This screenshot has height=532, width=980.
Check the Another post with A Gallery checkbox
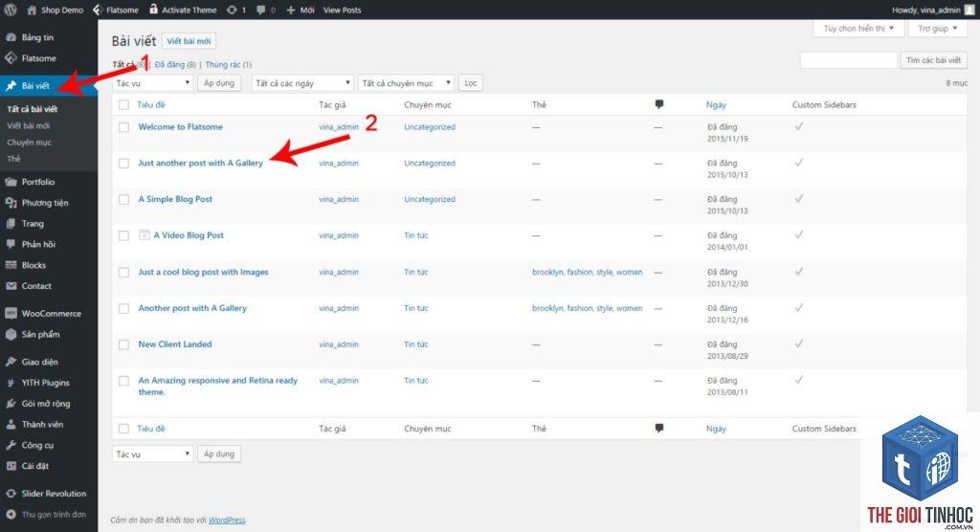(123, 308)
